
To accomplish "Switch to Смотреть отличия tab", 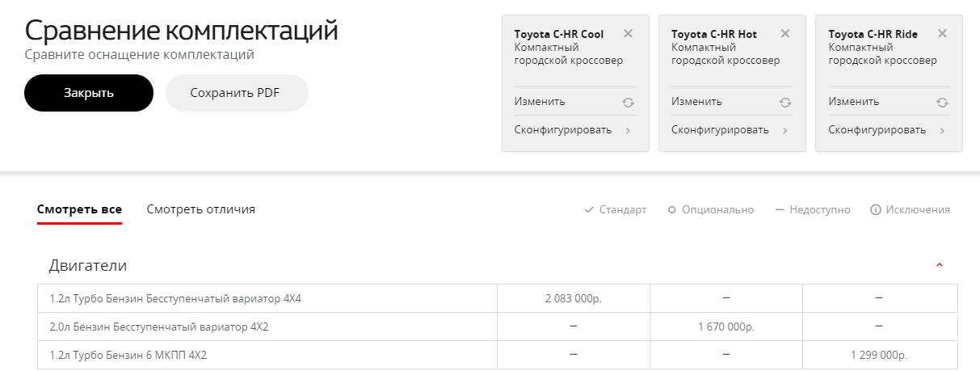I will [201, 209].
